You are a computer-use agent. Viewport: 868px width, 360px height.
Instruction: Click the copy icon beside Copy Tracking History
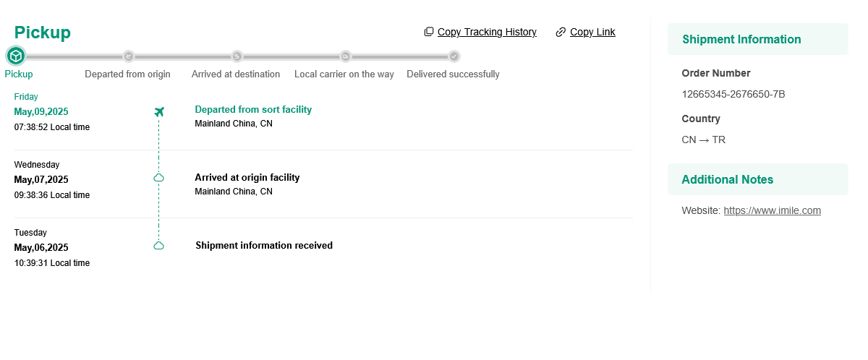[x=429, y=32]
